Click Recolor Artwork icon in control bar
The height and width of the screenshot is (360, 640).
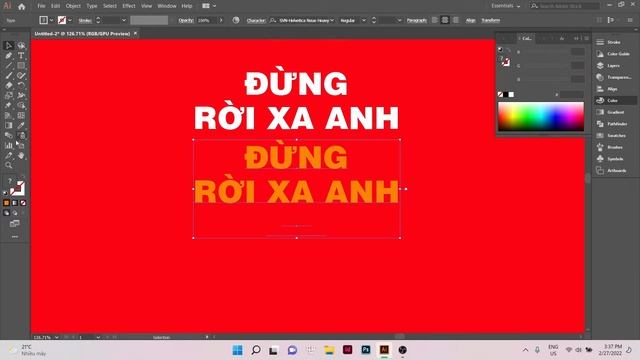pyautogui.click(x=236, y=20)
